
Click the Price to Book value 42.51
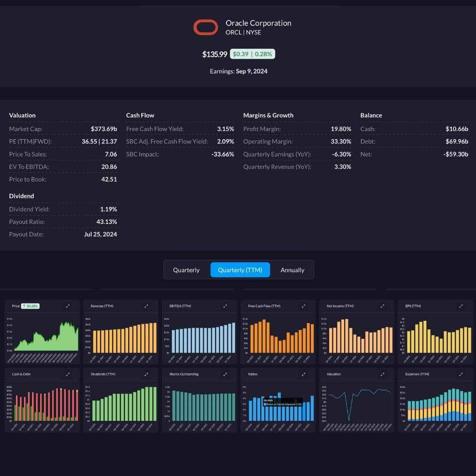pyautogui.click(x=109, y=179)
